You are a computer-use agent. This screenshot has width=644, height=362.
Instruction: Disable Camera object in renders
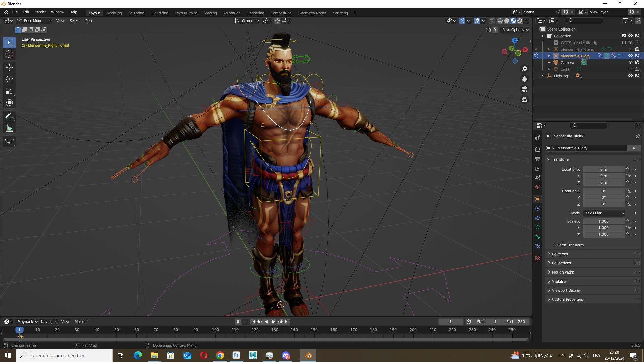(637, 63)
